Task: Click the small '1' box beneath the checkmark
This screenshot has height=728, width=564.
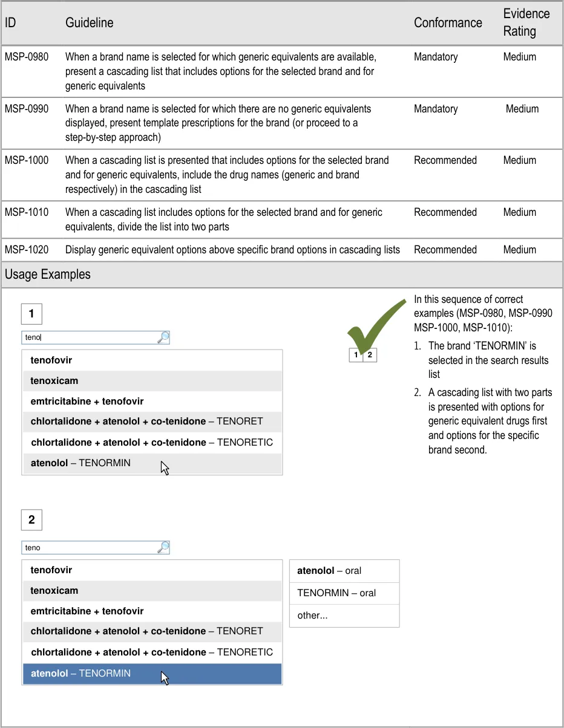Action: pos(356,355)
